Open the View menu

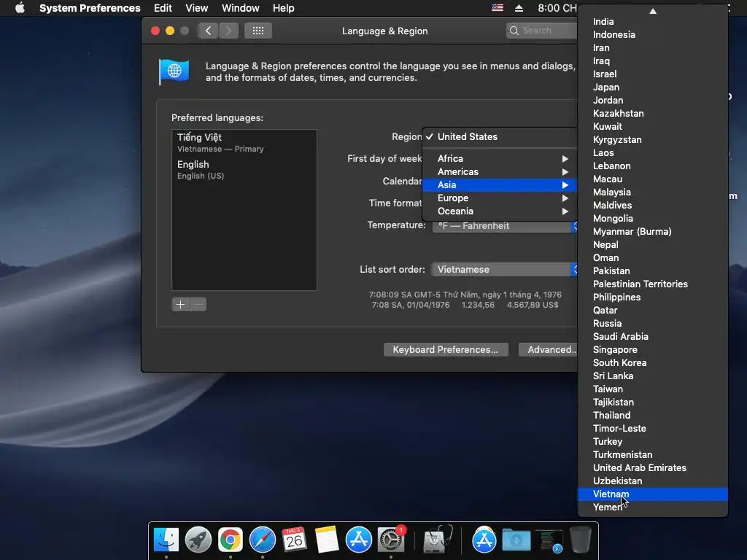[x=197, y=8]
